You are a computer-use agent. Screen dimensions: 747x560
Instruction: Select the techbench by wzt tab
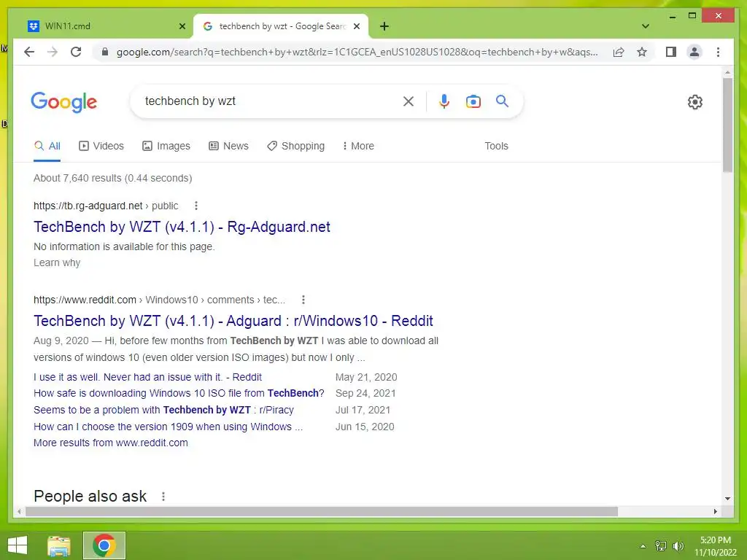pos(281,26)
